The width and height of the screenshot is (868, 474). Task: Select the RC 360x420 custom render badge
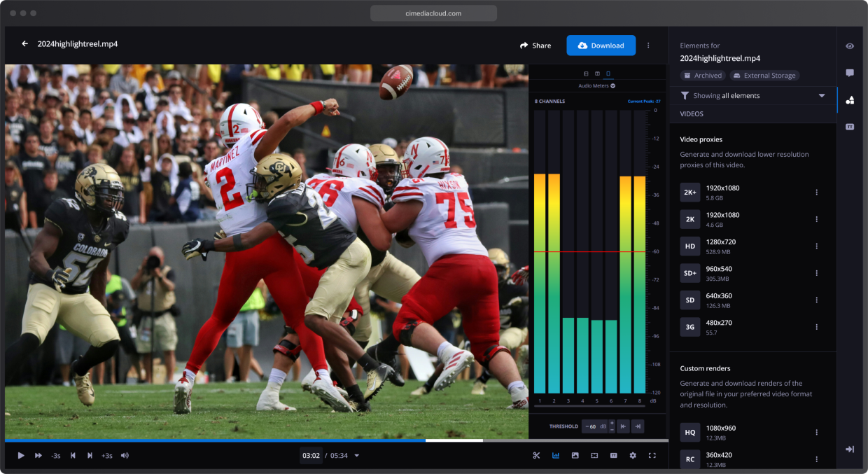(690, 459)
